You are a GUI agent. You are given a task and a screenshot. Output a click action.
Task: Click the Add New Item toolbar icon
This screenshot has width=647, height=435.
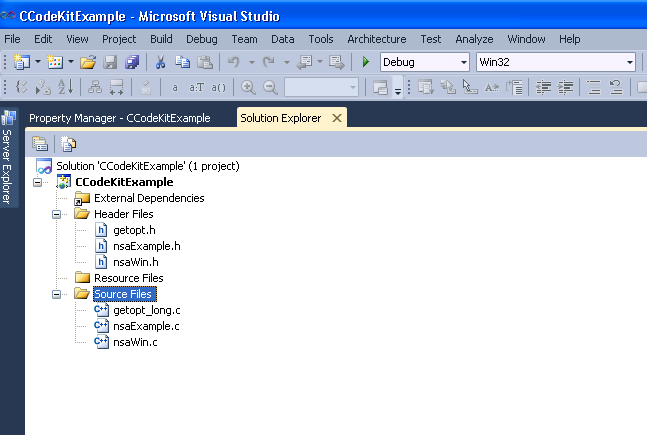coord(54,62)
